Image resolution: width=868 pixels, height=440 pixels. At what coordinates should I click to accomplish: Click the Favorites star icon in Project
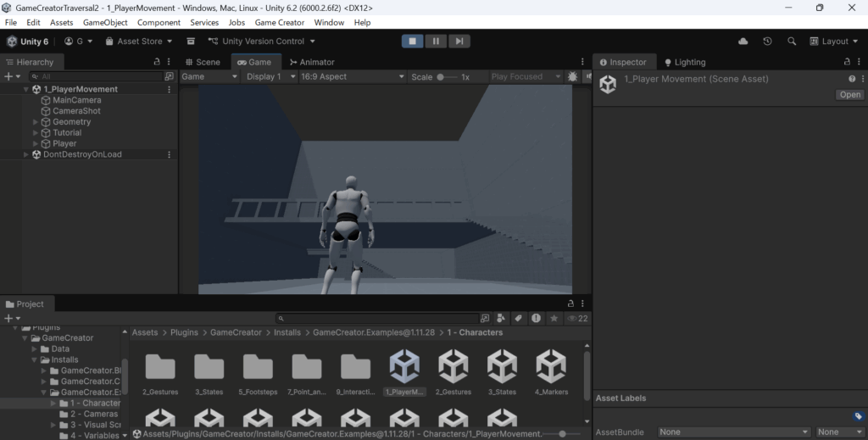tap(554, 318)
